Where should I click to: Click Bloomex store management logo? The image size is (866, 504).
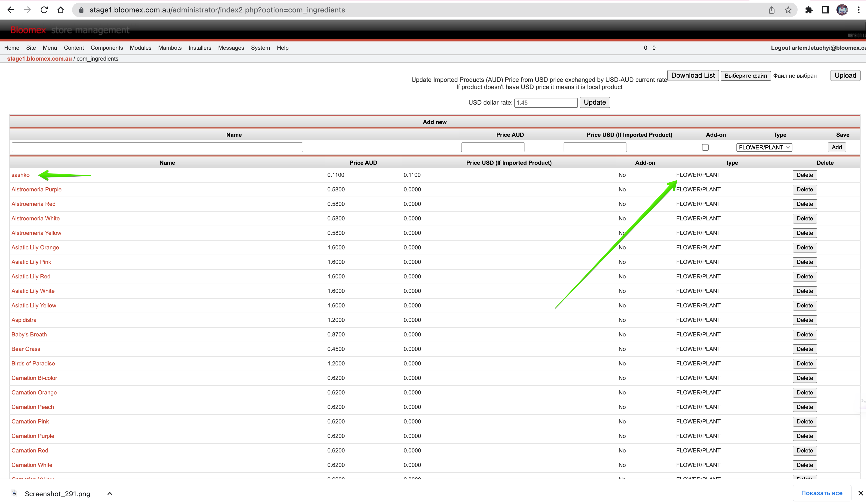pos(70,30)
